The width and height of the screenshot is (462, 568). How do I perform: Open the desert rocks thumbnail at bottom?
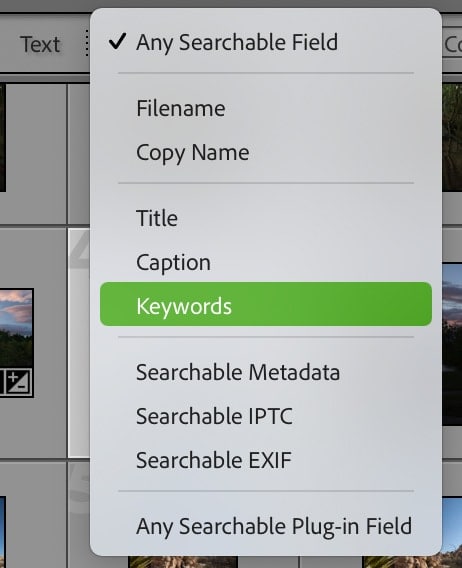click(x=183, y=562)
